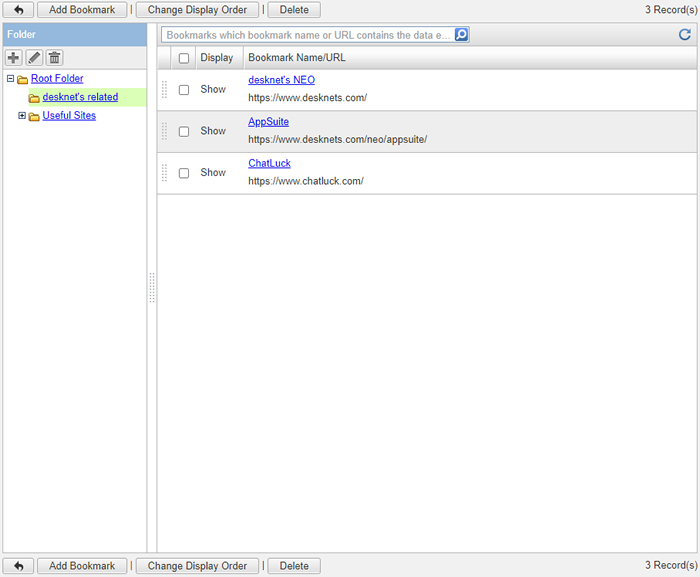Click Show in the desknet's NEO row
This screenshot has width=700, height=577.
(x=213, y=89)
